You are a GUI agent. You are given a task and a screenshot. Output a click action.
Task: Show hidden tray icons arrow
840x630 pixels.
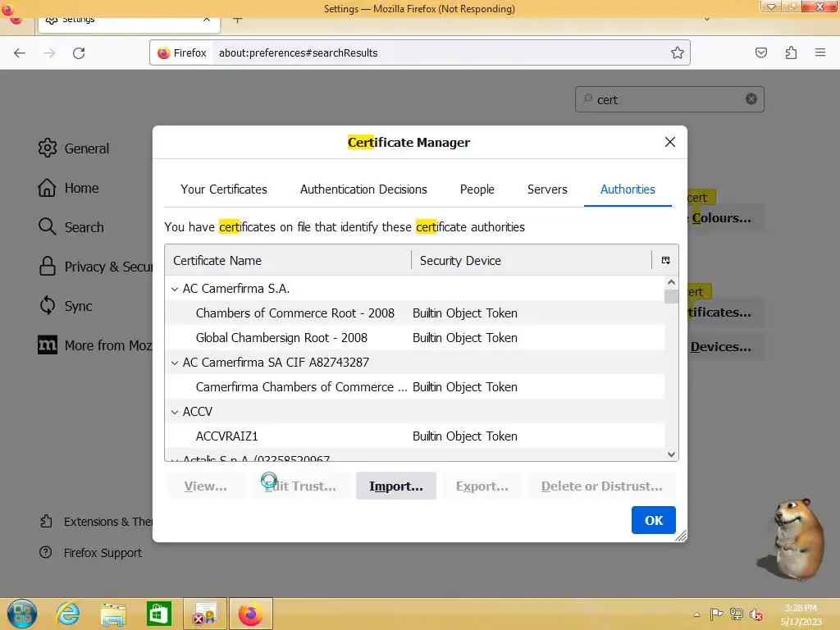tap(696, 614)
